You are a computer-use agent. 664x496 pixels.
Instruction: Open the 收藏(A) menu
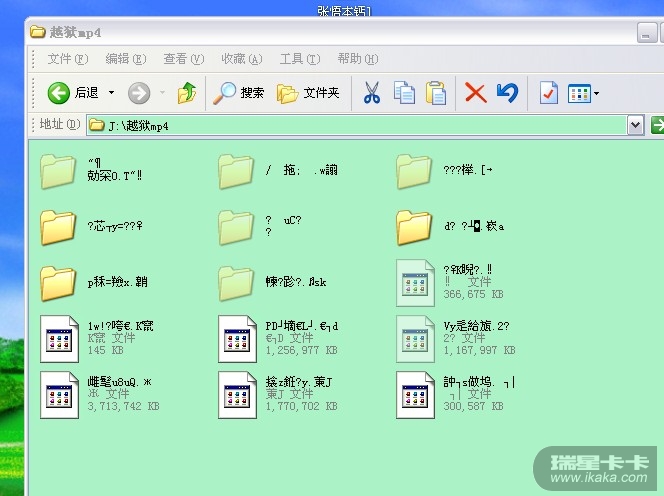[x=241, y=59]
